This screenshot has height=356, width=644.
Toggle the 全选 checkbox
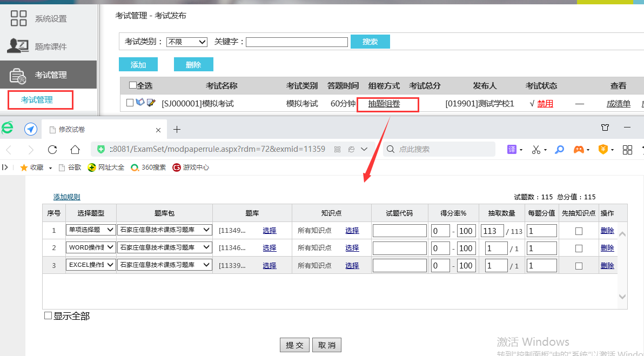click(133, 85)
